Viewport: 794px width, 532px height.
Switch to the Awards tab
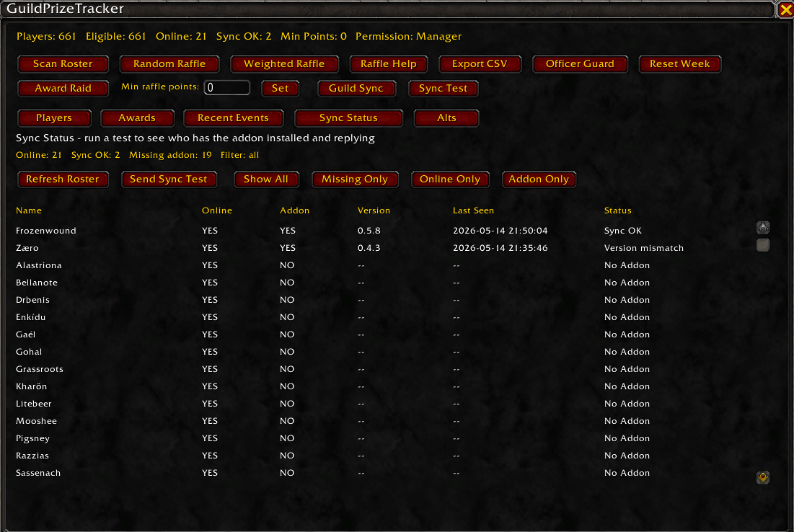point(137,118)
